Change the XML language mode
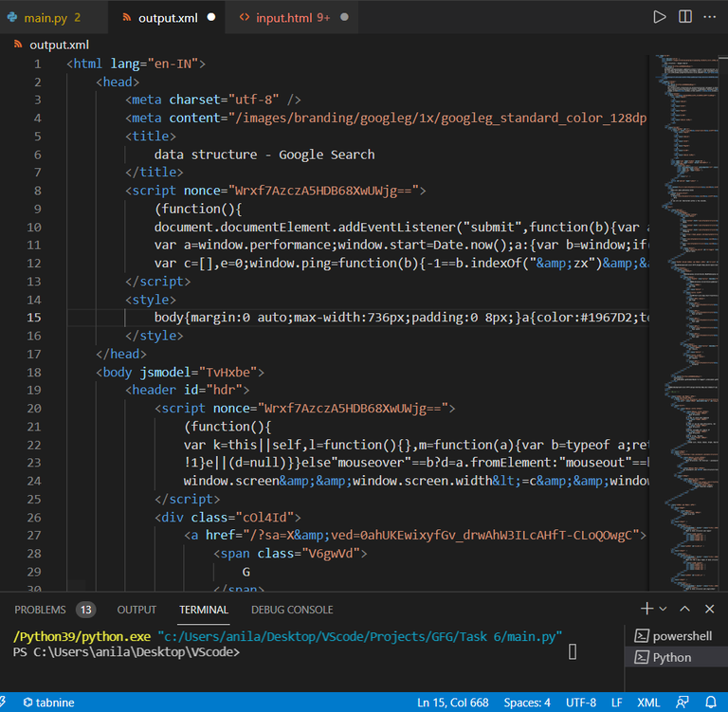728x712 pixels. click(649, 703)
